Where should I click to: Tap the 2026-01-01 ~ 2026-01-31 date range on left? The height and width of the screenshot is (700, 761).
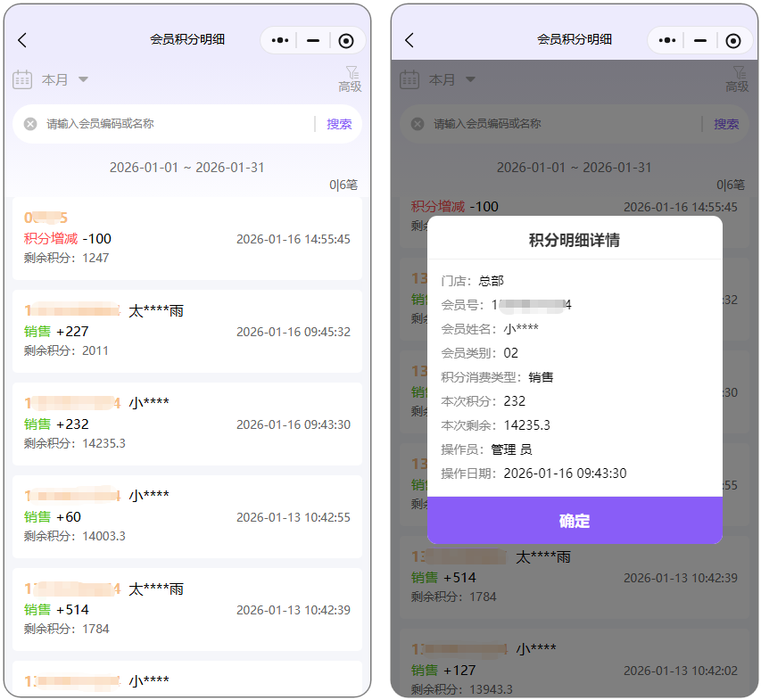pyautogui.click(x=186, y=168)
